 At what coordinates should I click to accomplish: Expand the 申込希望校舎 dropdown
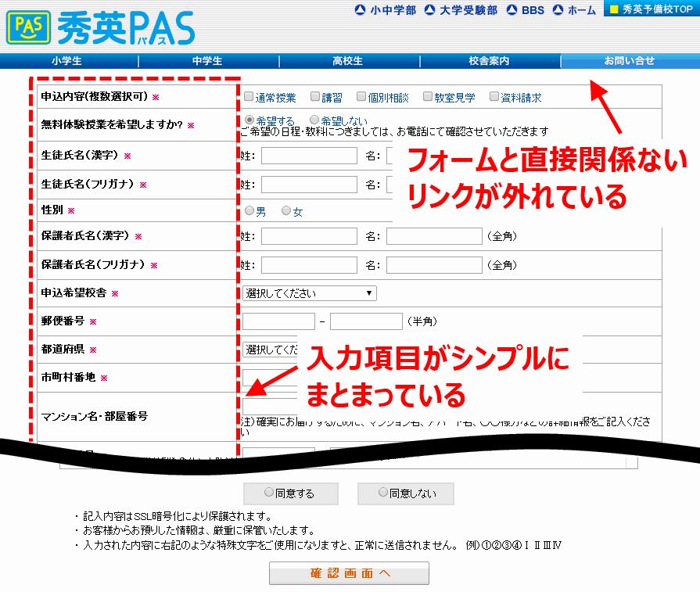point(309,293)
